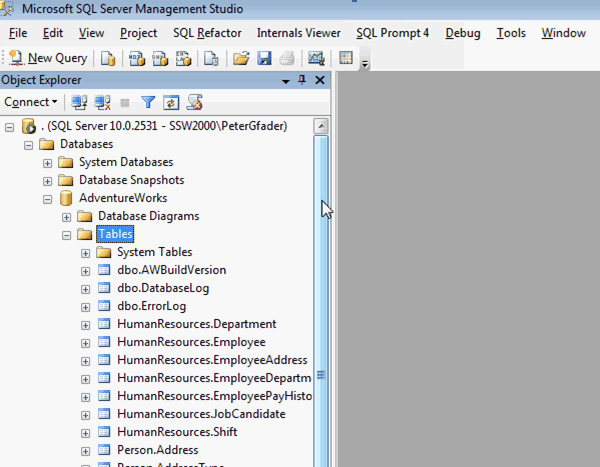Viewport: 600px width, 467px height.
Task: Click the server instance icon
Action: [29, 126]
